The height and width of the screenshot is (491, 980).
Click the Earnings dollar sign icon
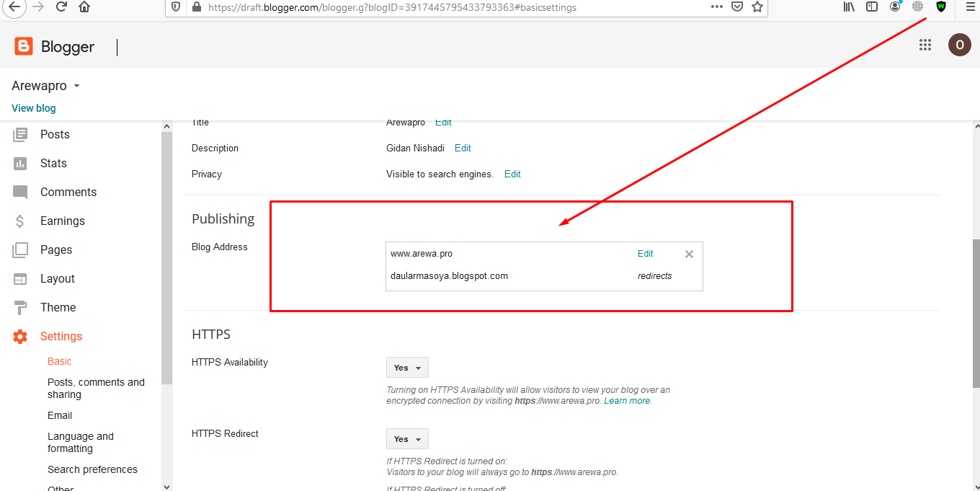tap(20, 221)
